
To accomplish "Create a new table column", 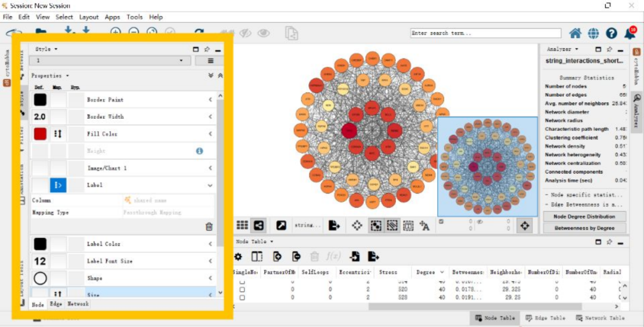I will pyautogui.click(x=277, y=257).
